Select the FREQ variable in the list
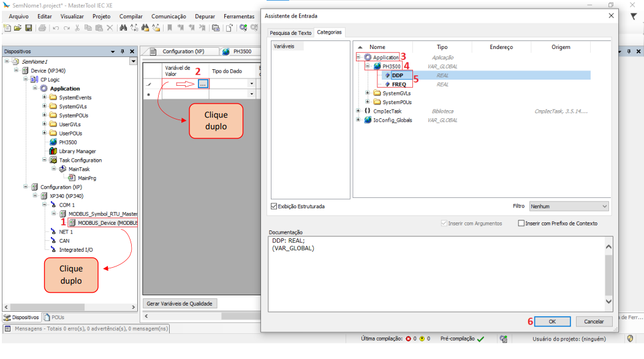The height and width of the screenshot is (359, 644). (399, 85)
